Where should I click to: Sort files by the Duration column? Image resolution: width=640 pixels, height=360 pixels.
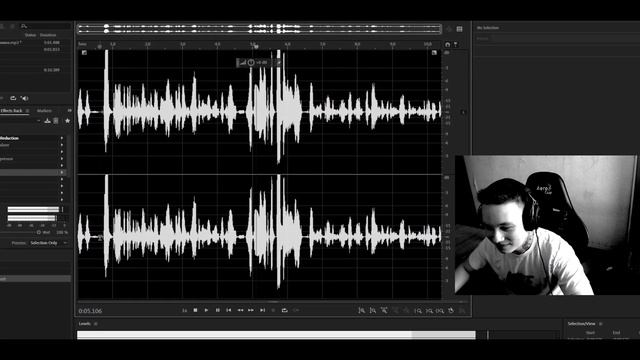point(48,35)
